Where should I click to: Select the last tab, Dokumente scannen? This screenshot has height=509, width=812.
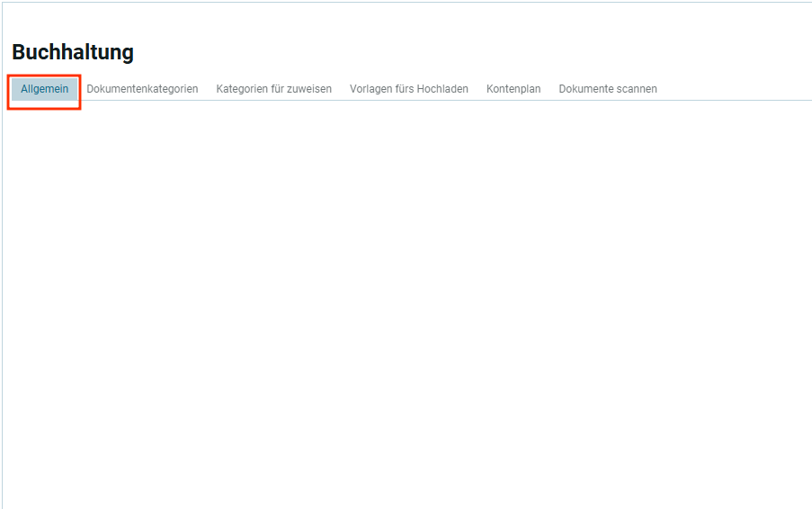[607, 89]
